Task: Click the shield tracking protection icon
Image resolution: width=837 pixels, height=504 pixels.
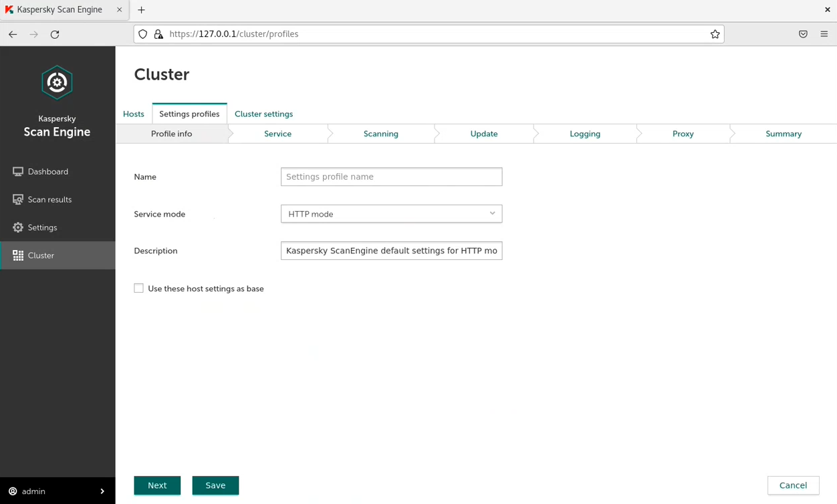Action: pos(143,34)
